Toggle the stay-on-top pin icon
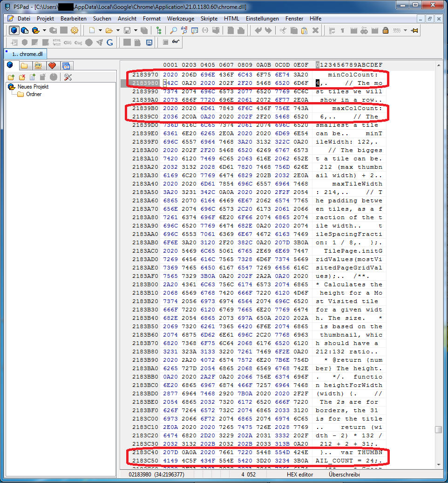 click(415, 29)
